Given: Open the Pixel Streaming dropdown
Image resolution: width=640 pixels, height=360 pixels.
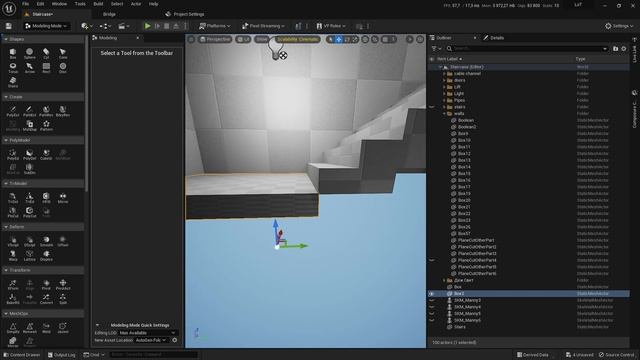Looking at the screenshot, I should (263, 26).
